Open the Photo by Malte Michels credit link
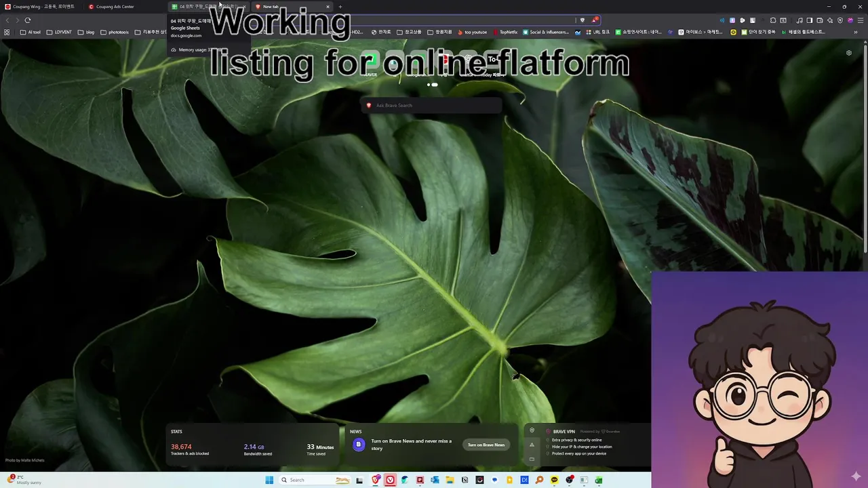The height and width of the screenshot is (488, 868). (25, 460)
